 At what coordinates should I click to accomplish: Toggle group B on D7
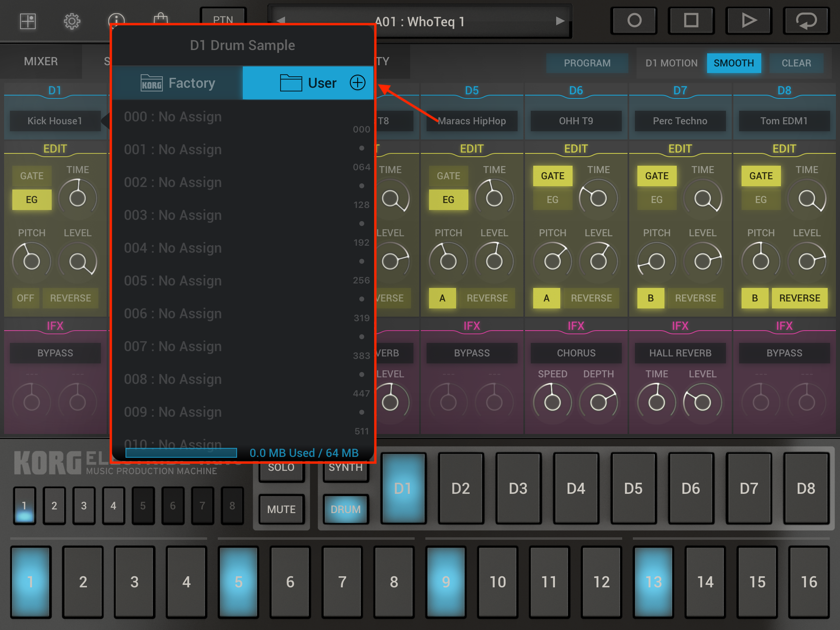tap(651, 298)
